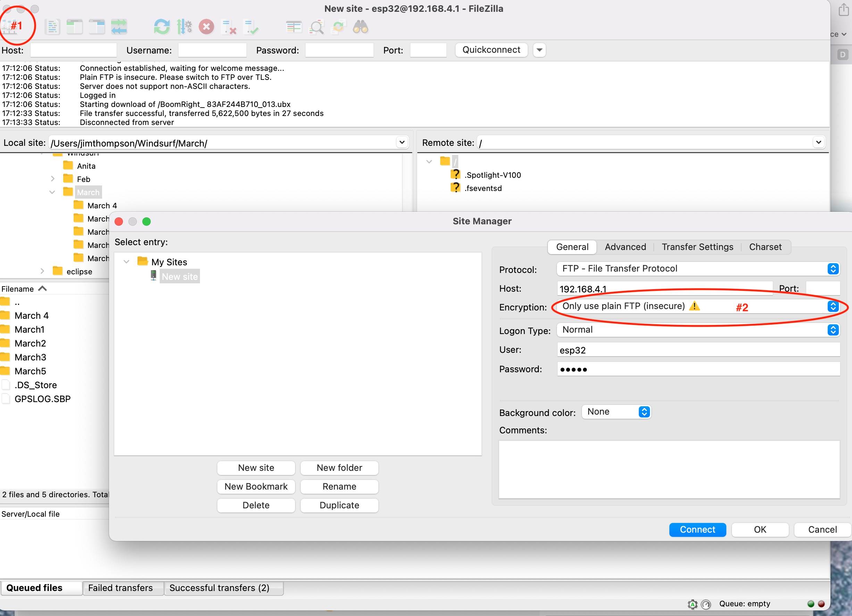The image size is (852, 616).
Task: Toggle local directory tree icon
Action: [74, 27]
